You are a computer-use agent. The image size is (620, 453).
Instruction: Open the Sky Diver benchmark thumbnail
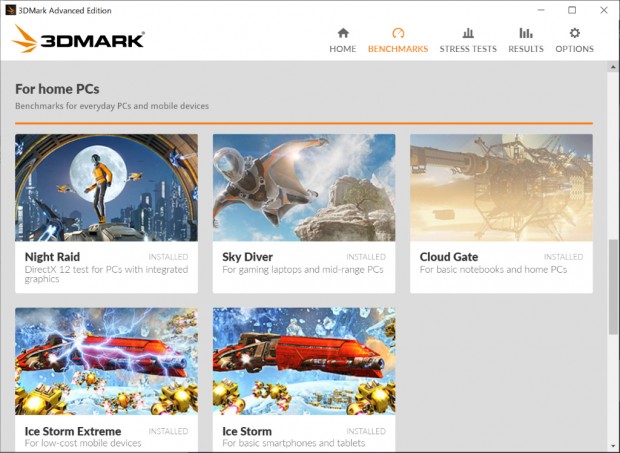tap(304, 188)
